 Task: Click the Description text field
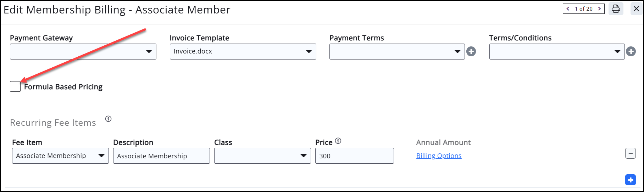[x=161, y=156]
